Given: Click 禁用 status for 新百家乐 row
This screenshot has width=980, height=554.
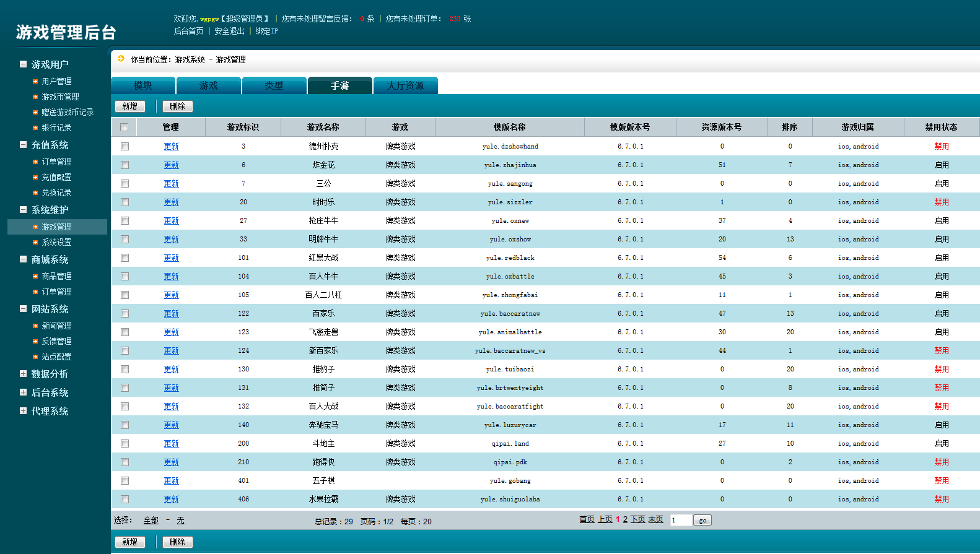Looking at the screenshot, I should pos(942,351).
